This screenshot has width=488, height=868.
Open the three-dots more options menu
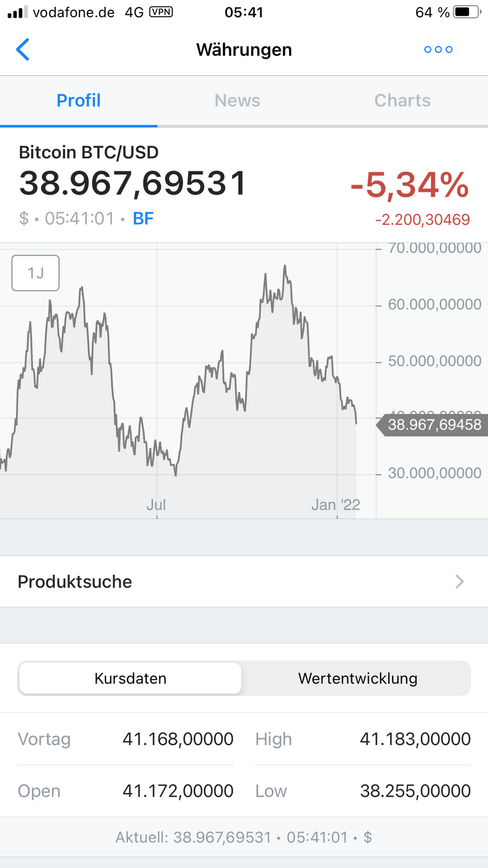[438, 50]
